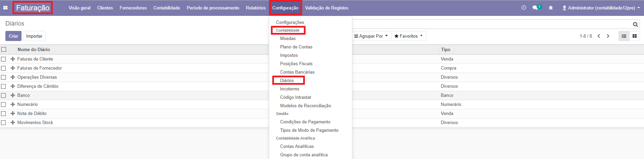Click the activities clock icon
Screen dimensions: 644x159
[x=523, y=8]
